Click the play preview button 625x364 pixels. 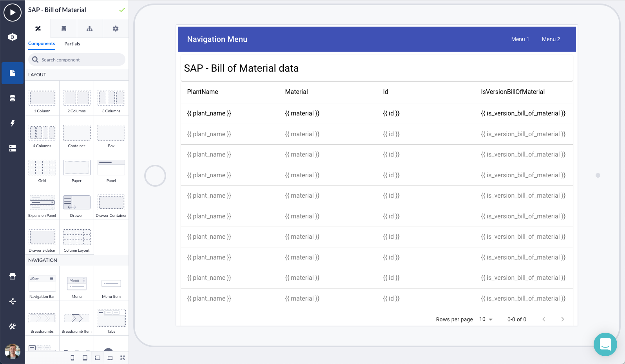(x=13, y=13)
